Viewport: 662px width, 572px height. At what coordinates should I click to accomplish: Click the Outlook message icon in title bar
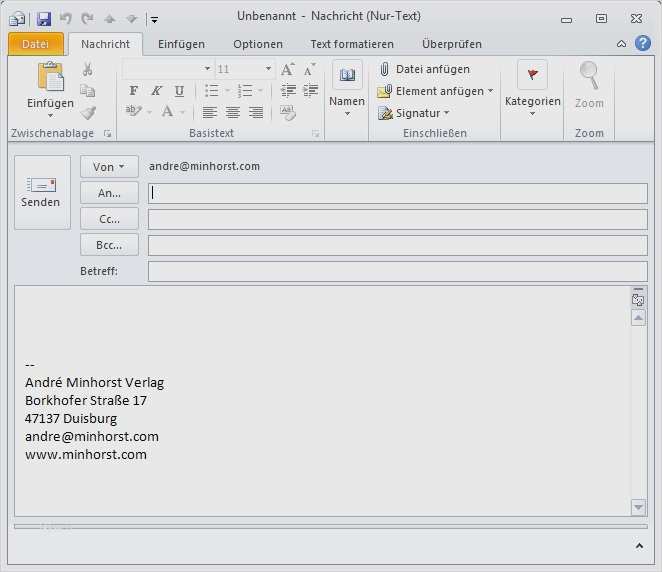tap(17, 19)
